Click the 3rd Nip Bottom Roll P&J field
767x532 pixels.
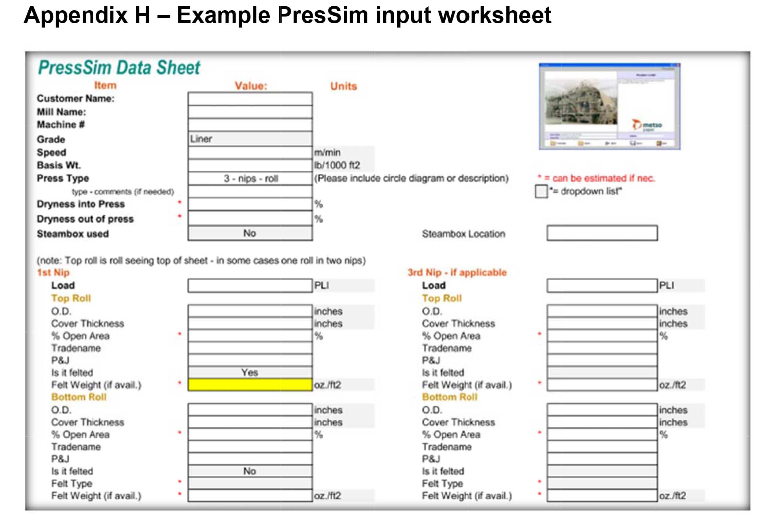tap(602, 459)
